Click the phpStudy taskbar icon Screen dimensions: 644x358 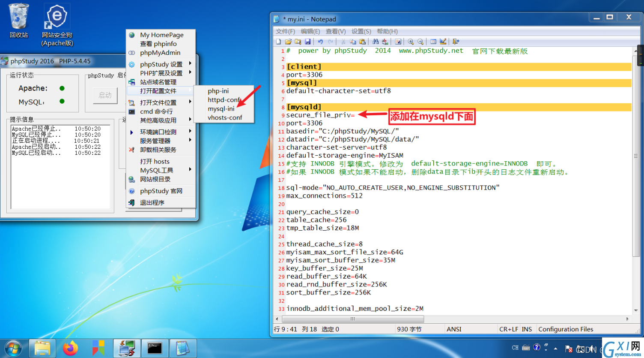click(127, 348)
